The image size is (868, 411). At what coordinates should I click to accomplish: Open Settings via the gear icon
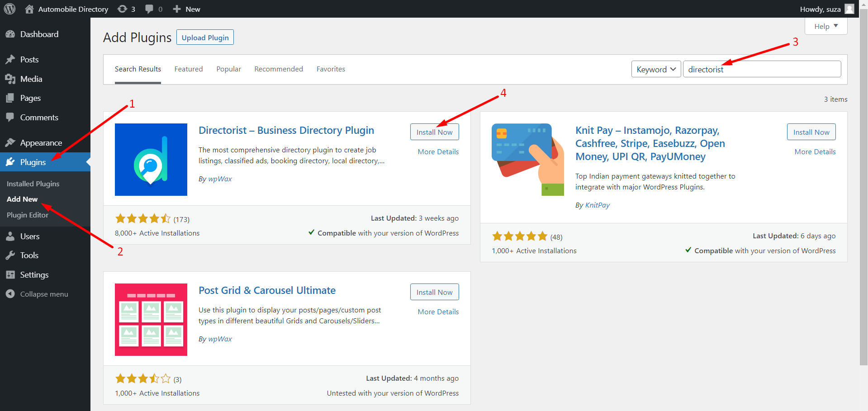tap(11, 274)
